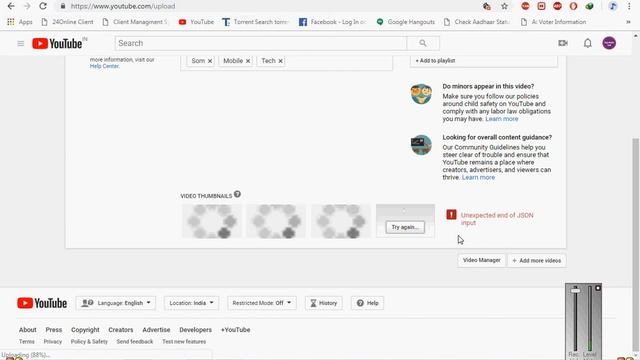Open the History button in the footer
Viewport: 640px width, 360px height.
pos(324,303)
